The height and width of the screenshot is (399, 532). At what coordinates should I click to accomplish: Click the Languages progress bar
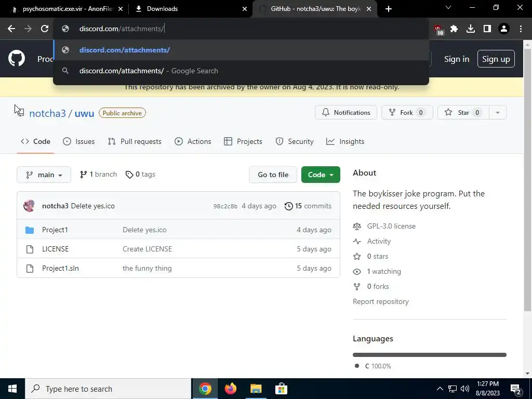click(x=430, y=355)
